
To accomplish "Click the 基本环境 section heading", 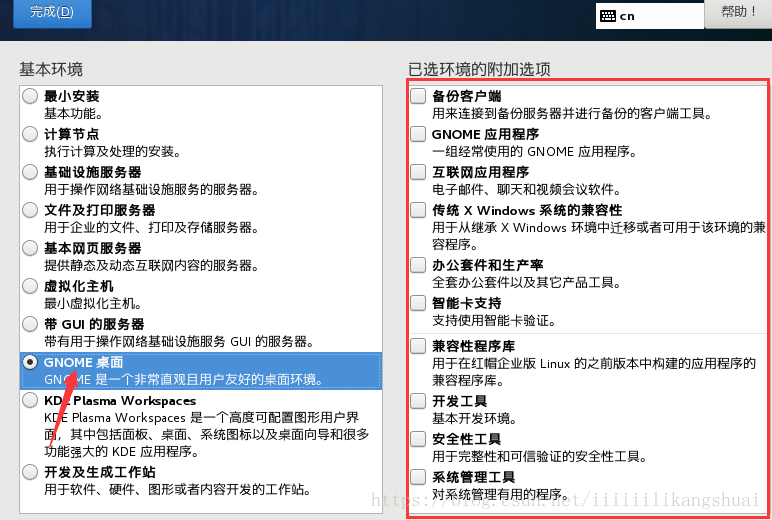I will point(51,69).
